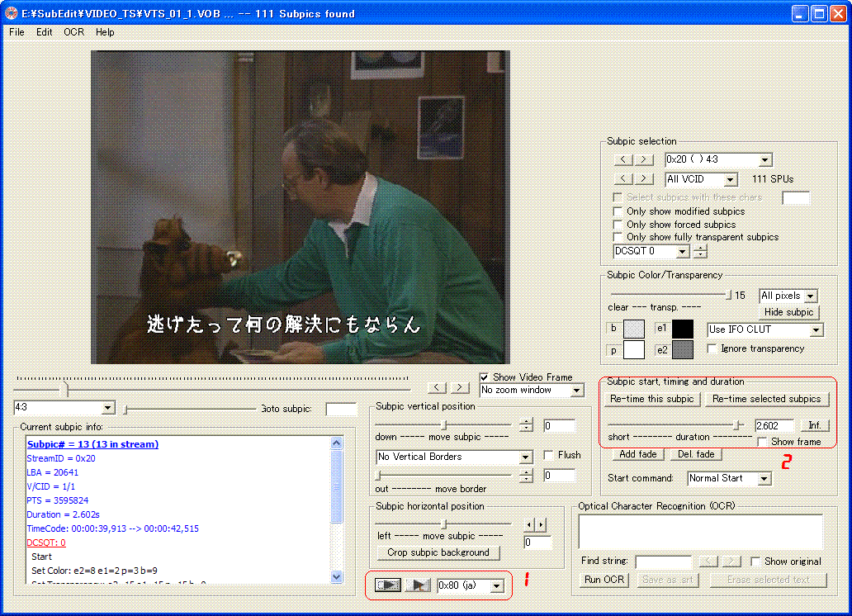Click previous arrow beside All VCID dropdown
The height and width of the screenshot is (616, 852).
[623, 178]
